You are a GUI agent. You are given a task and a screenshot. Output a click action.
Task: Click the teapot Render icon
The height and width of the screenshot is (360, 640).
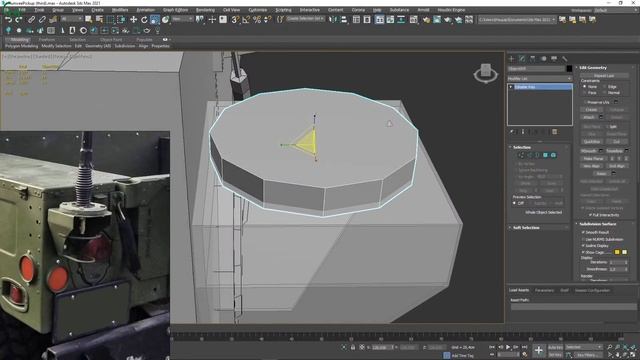click(x=448, y=20)
